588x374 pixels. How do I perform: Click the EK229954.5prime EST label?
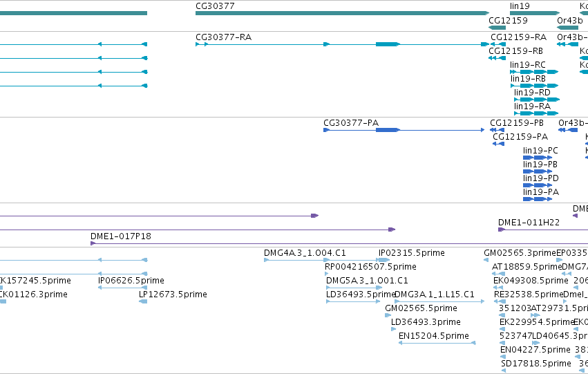pos(537,322)
